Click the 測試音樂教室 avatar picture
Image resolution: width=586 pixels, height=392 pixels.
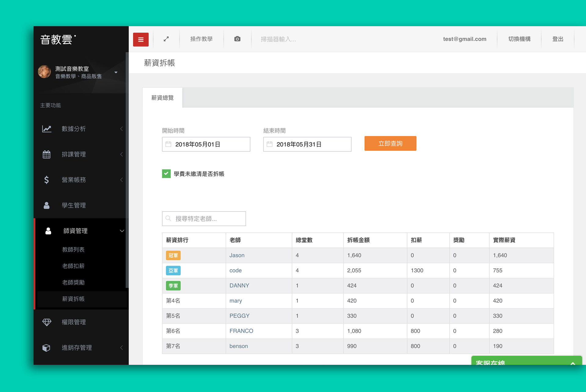[x=45, y=72]
